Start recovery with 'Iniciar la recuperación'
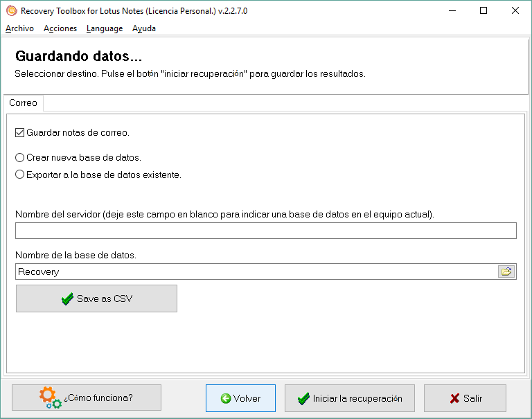532x419 pixels. tap(349, 398)
